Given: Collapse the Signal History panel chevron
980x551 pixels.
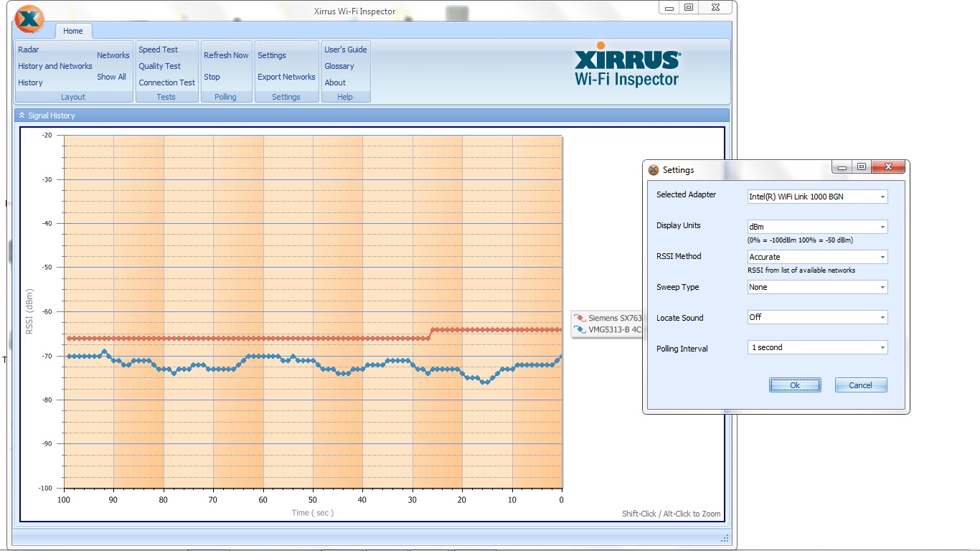Looking at the screenshot, I should click(x=22, y=116).
